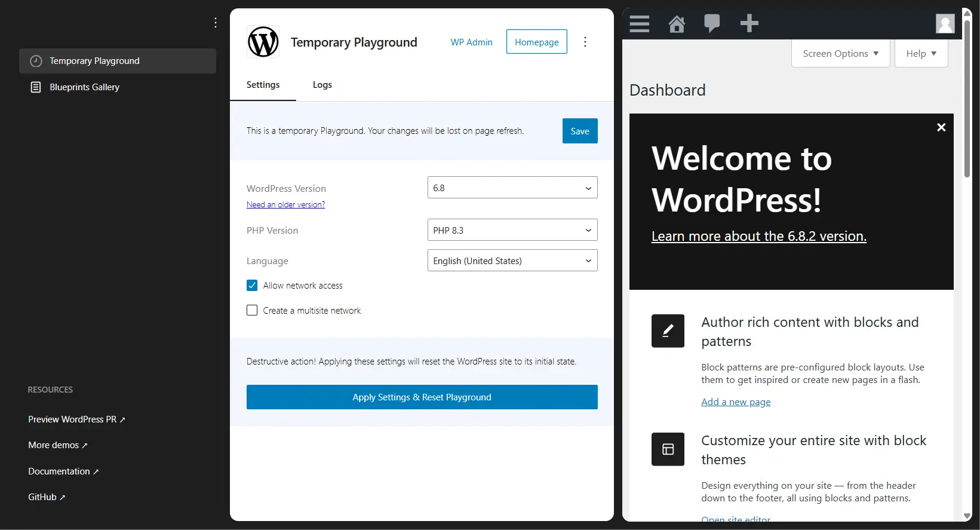980x530 pixels.
Task: Click the Blueprints Gallery document icon
Action: point(36,87)
